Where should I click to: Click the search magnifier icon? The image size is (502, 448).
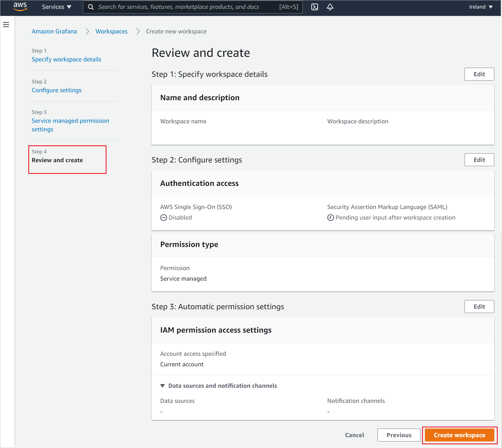[x=91, y=7]
